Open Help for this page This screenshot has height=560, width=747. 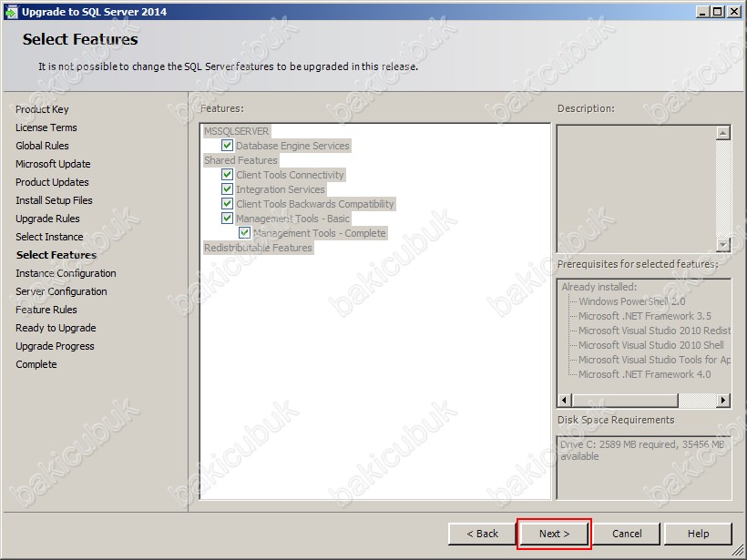coord(698,534)
